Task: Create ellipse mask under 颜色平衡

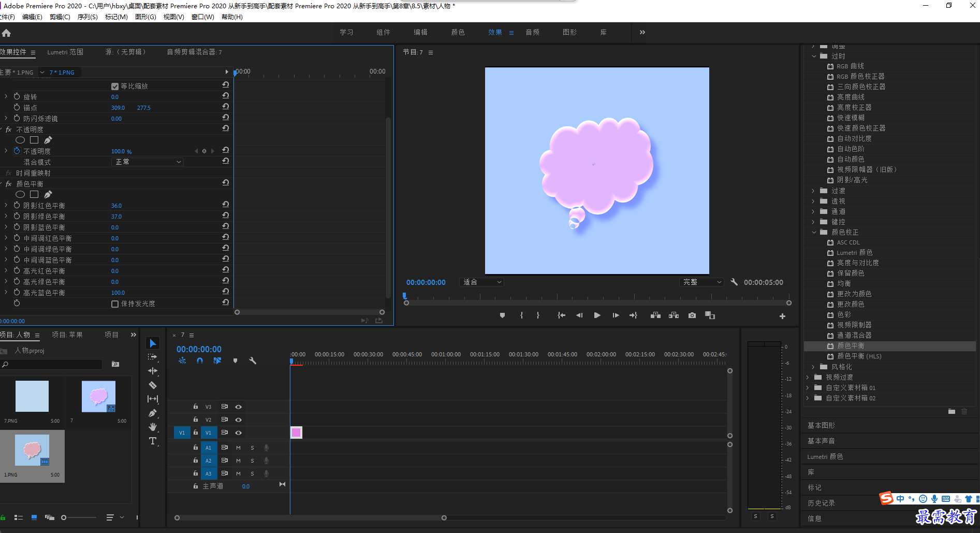Action: [20, 194]
